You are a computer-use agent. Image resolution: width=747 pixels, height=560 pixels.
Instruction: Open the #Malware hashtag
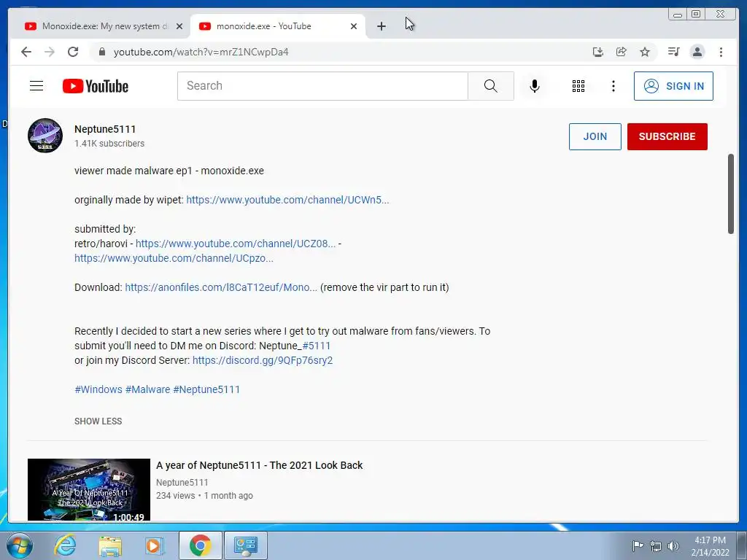pos(147,389)
